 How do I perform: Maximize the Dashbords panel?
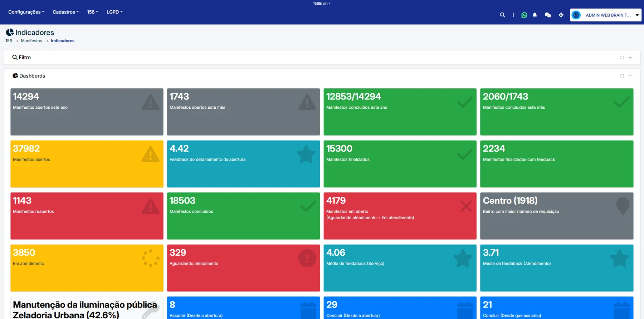coord(622,76)
